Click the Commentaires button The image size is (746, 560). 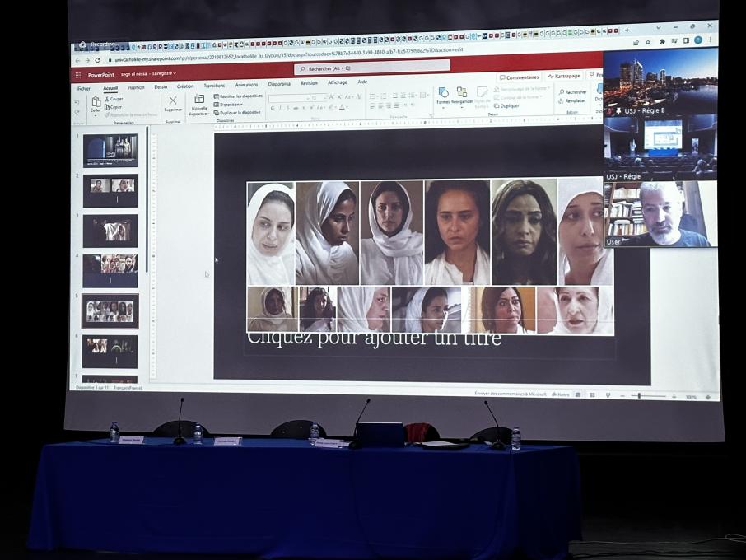click(519, 77)
